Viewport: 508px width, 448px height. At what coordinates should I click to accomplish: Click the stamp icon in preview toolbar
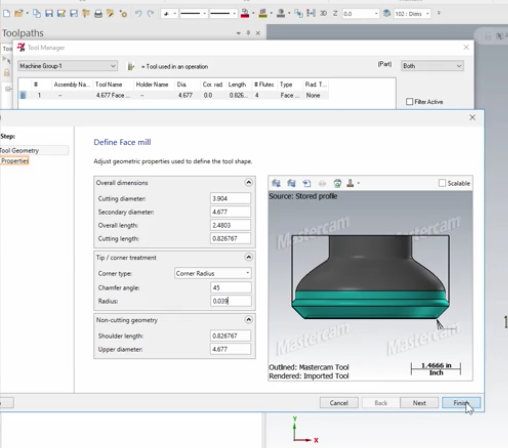click(x=350, y=183)
